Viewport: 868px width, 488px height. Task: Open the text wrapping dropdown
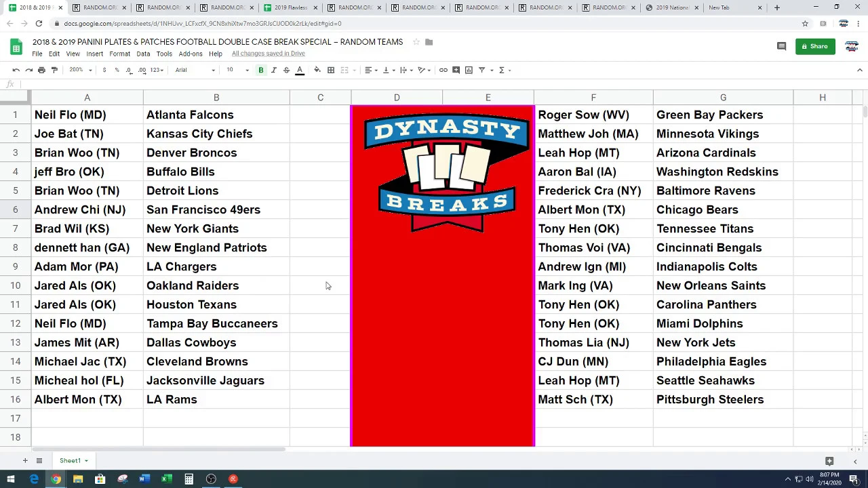(406, 70)
